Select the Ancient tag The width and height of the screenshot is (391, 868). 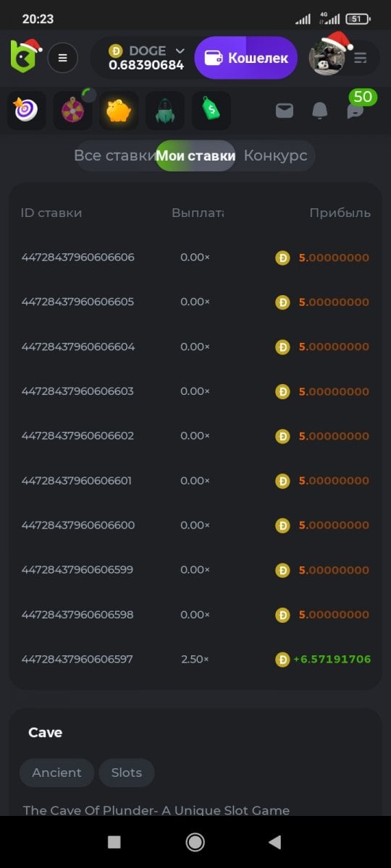tap(56, 773)
